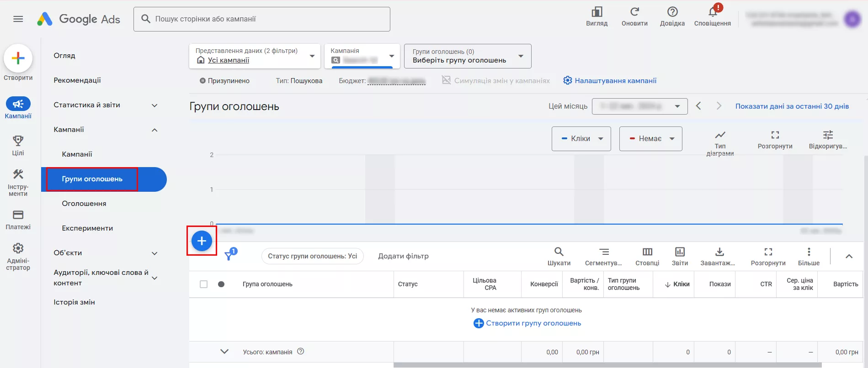Click Шукати search table icon
The image size is (868, 368).
click(559, 252)
